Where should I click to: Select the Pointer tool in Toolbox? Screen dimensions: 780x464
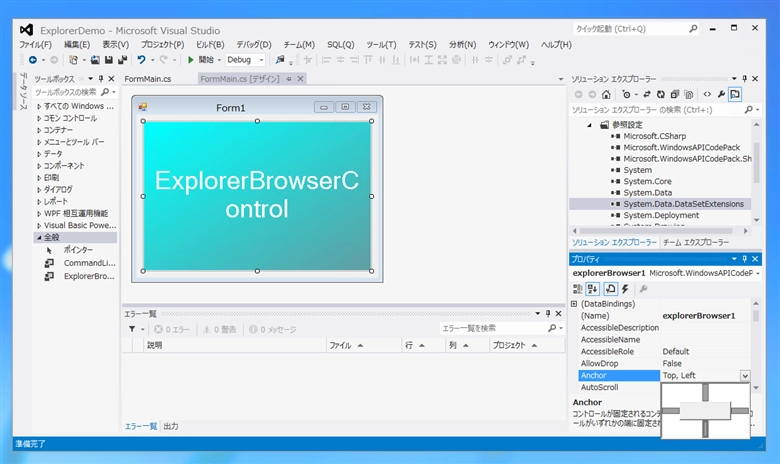click(x=78, y=250)
